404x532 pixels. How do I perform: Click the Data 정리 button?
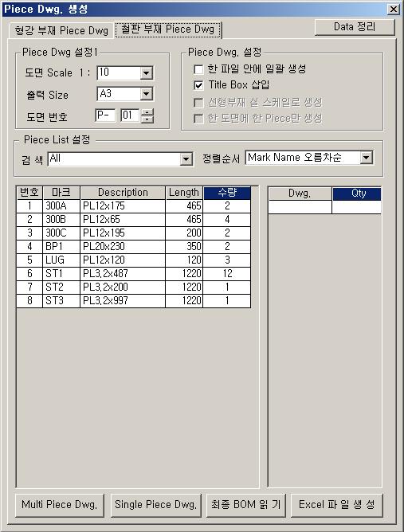355,27
